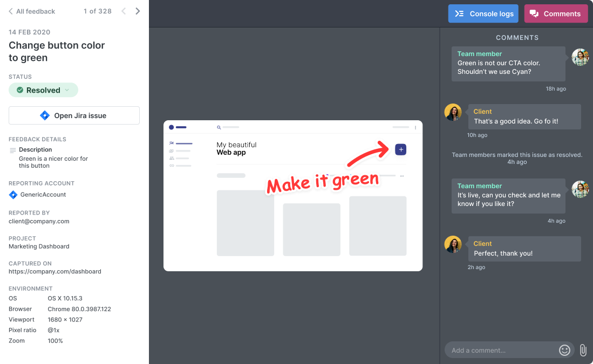Click team member avatar beside 'Green is not our CTA'
This screenshot has height=364, width=593.
point(580,57)
